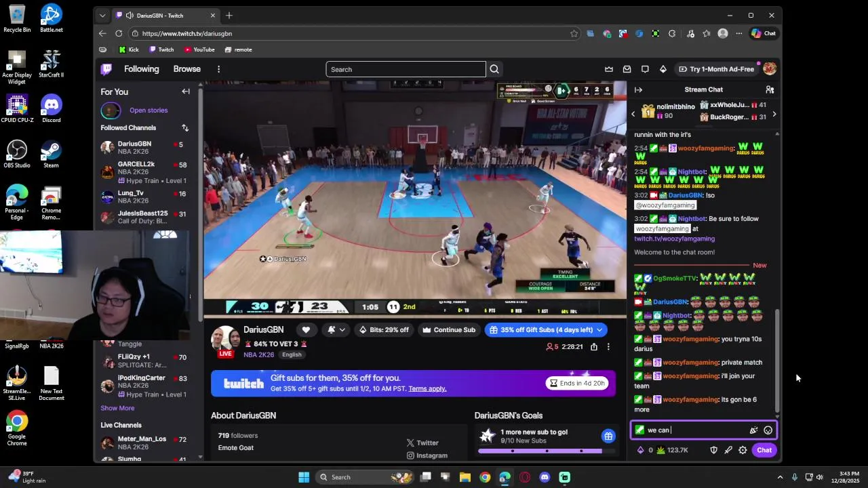Open File Explorer on the taskbar
The height and width of the screenshot is (488, 868).
click(x=465, y=477)
